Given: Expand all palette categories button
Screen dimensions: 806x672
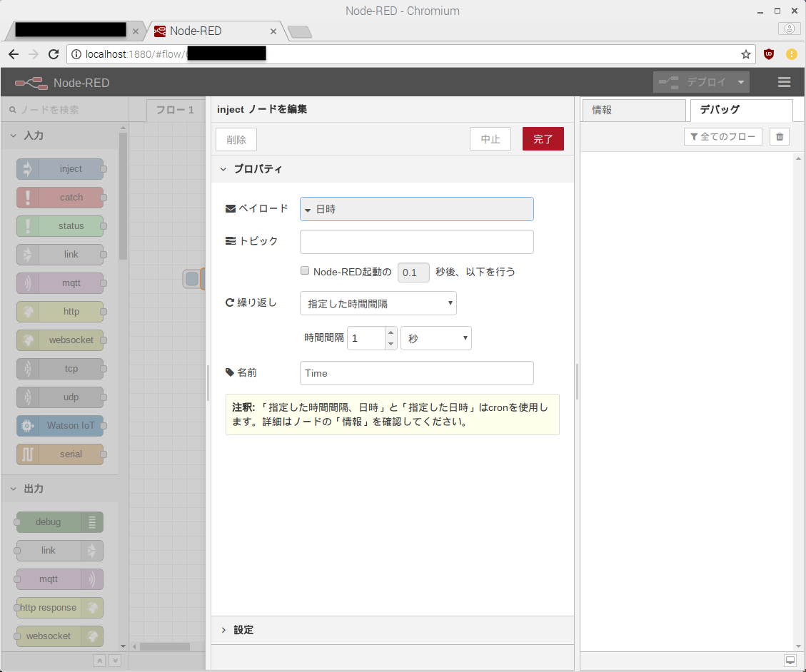Looking at the screenshot, I should [115, 661].
